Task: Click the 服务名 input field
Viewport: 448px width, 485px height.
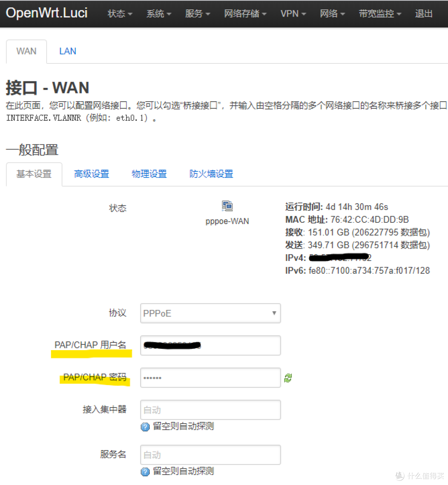Action: 211,455
